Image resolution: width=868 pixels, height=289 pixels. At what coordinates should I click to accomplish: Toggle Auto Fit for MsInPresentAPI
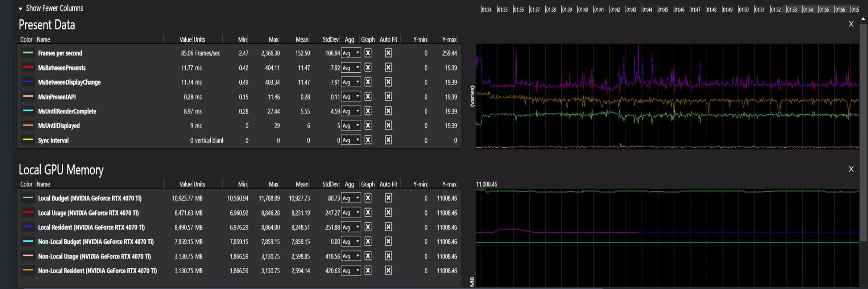click(388, 96)
